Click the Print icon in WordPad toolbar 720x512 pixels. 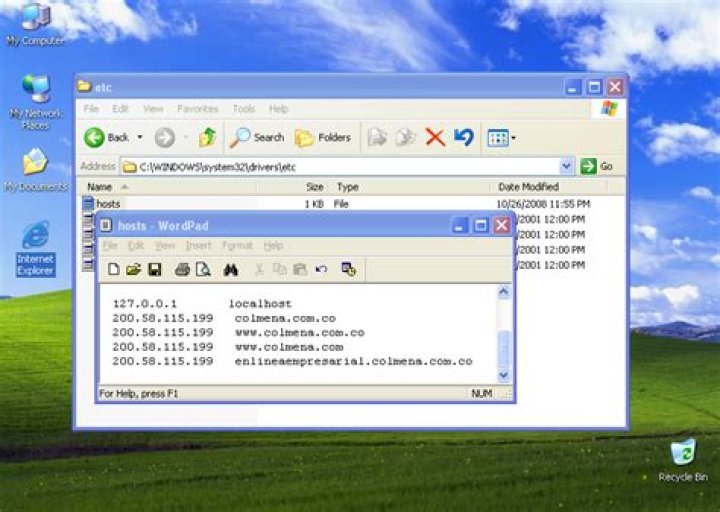183,269
